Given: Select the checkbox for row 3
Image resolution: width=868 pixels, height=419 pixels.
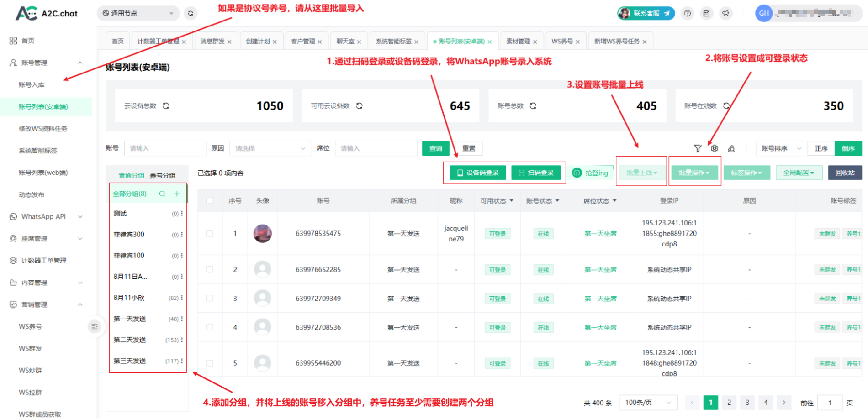Looking at the screenshot, I should 210,299.
